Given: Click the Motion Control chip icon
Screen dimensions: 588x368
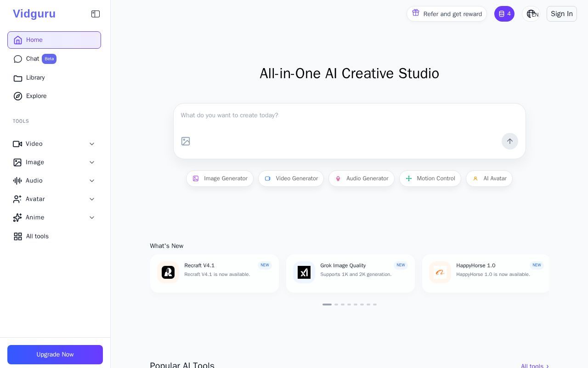Looking at the screenshot, I should point(409,178).
